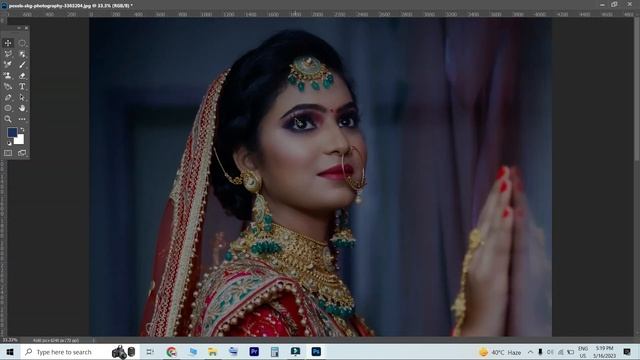Select the Rounded Rectangle shape tool
The height and width of the screenshot is (360, 640).
[8, 108]
